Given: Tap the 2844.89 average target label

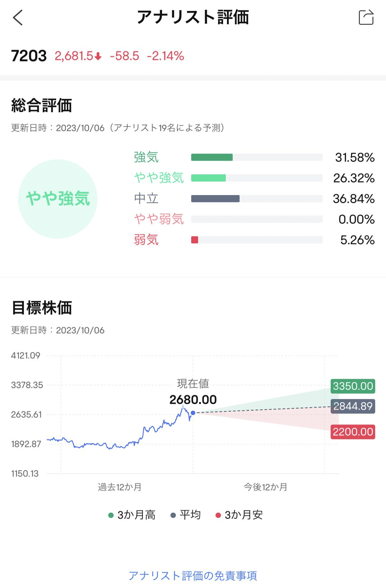Looking at the screenshot, I should pyautogui.click(x=353, y=406).
